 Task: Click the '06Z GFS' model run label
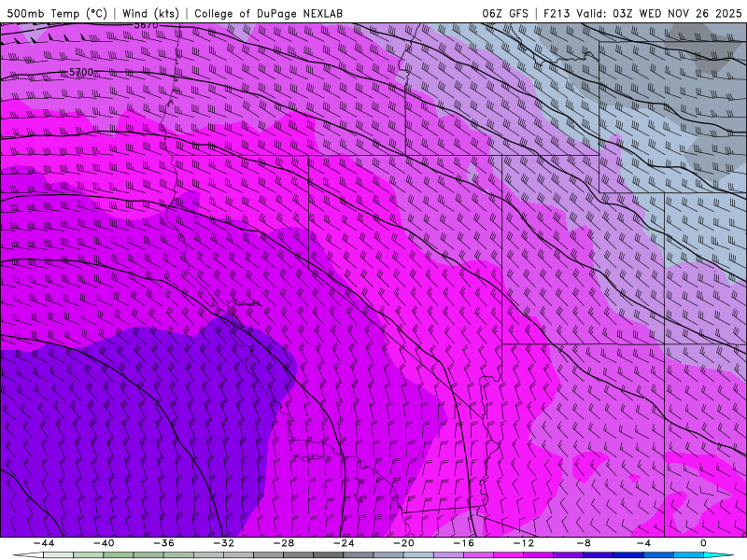(505, 13)
